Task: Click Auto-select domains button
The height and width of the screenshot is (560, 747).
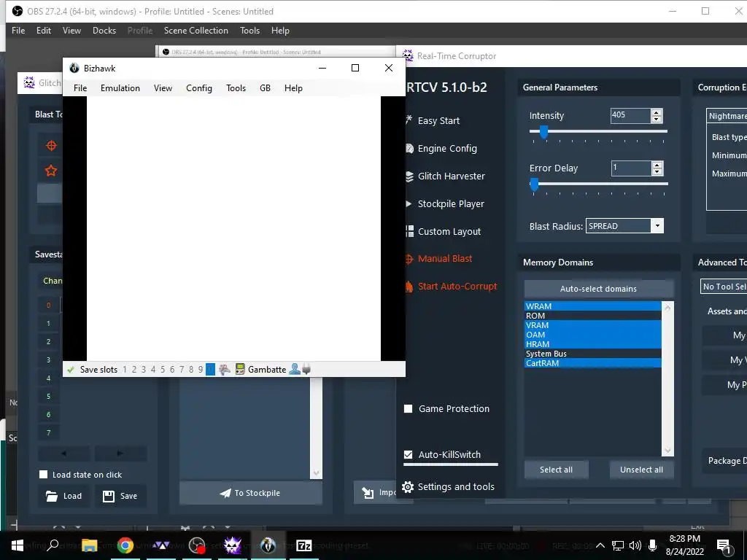Action: [598, 289]
